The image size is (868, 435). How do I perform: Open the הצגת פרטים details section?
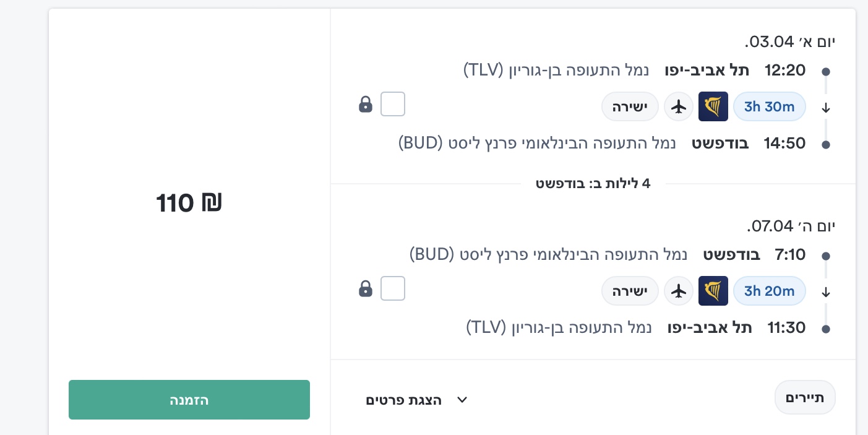[404, 400]
